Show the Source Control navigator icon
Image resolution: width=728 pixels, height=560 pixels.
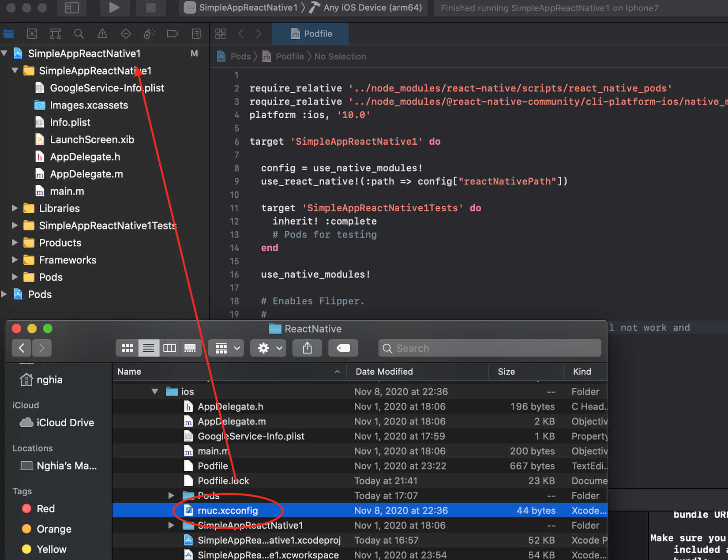[x=32, y=34]
